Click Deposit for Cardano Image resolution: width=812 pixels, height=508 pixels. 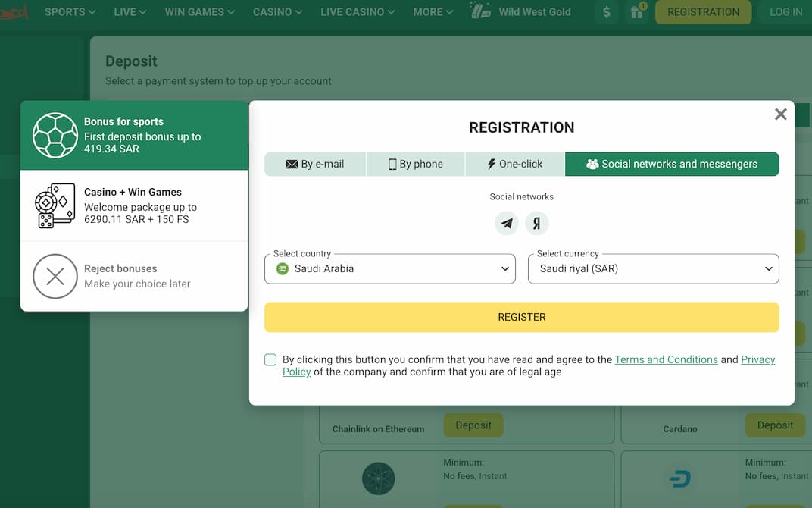click(775, 425)
